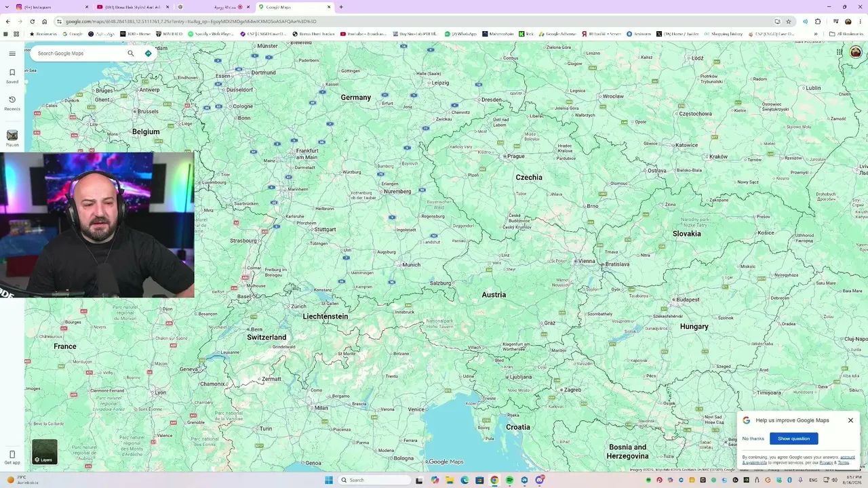Open the All Bookmarks folder
This screenshot has width=868, height=488.
point(846,34)
